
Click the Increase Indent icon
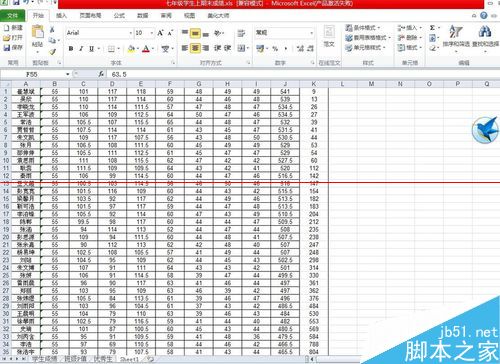coord(228,48)
